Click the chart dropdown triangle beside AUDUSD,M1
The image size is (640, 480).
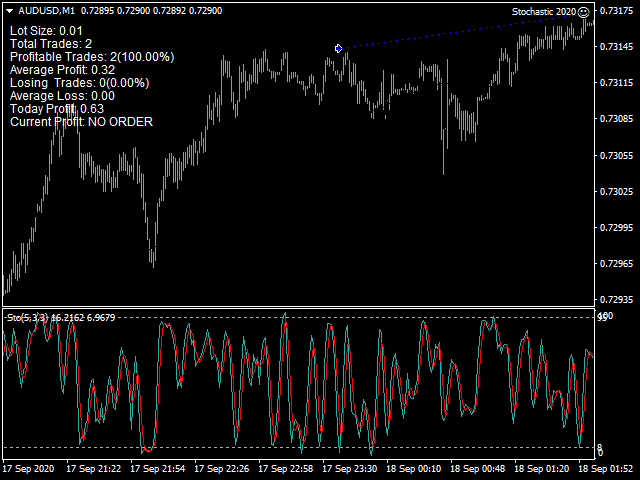click(9, 11)
